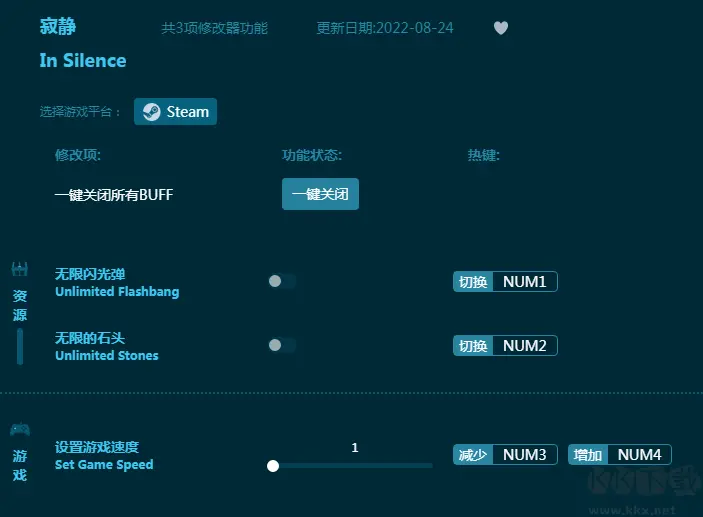703x517 pixels.
Task: Click the NUM4 increase hotkey field
Action: (x=639, y=455)
